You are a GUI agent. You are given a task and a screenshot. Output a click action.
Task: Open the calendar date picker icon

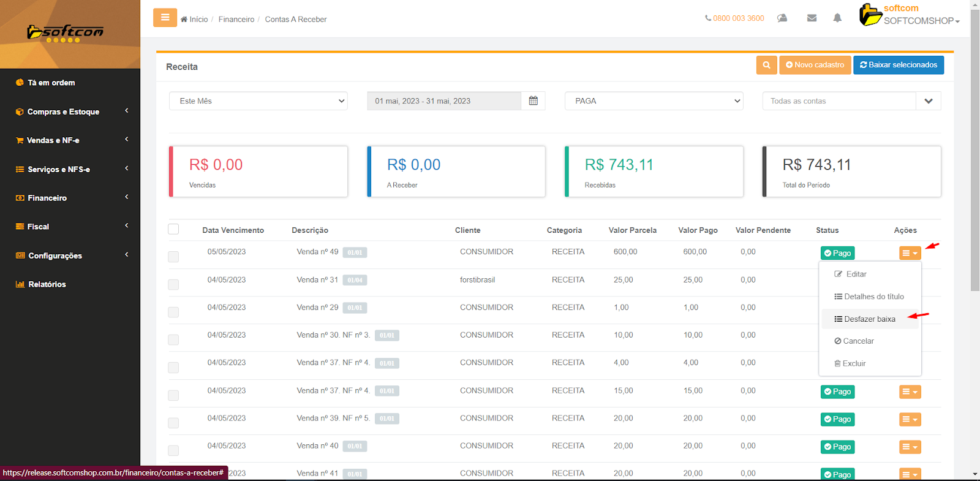[x=533, y=101]
